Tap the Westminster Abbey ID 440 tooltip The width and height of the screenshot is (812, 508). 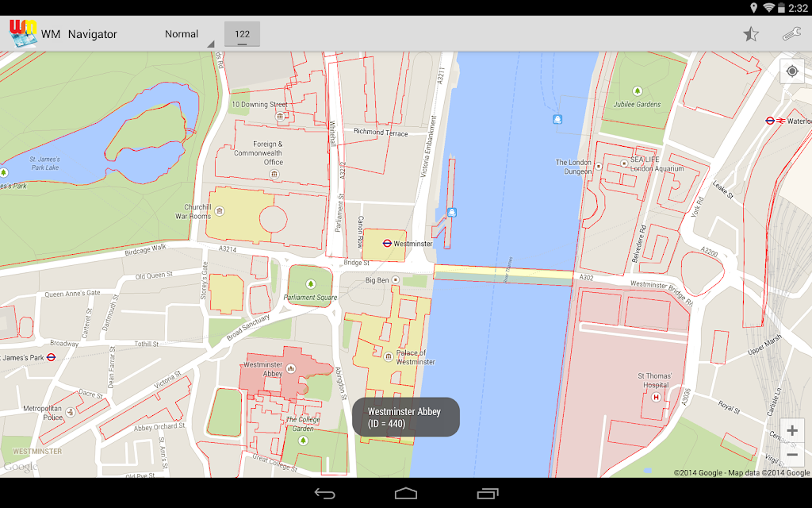coord(405,418)
